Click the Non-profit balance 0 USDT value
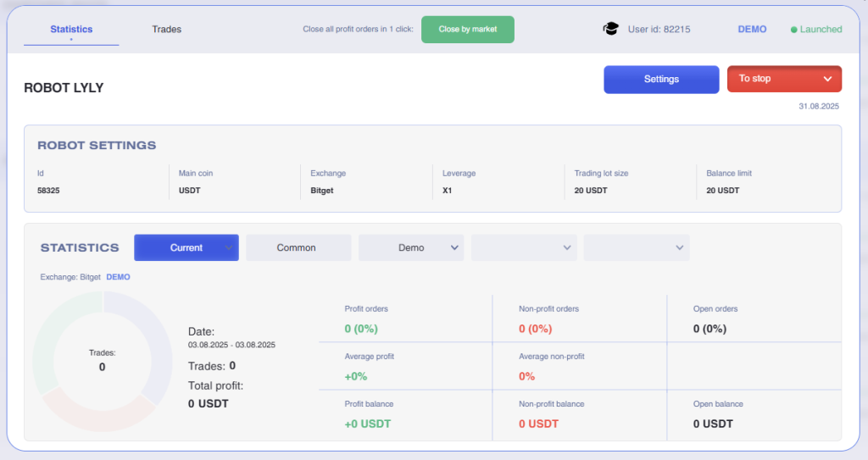 pos(538,424)
